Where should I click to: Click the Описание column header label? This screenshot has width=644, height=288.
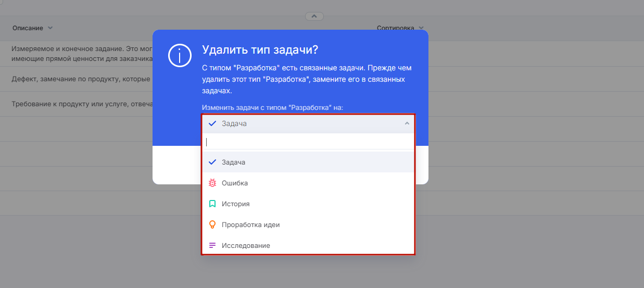point(28,28)
